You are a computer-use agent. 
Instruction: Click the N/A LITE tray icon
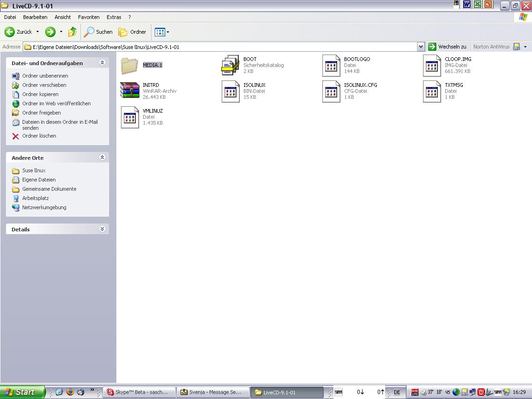[415, 392]
